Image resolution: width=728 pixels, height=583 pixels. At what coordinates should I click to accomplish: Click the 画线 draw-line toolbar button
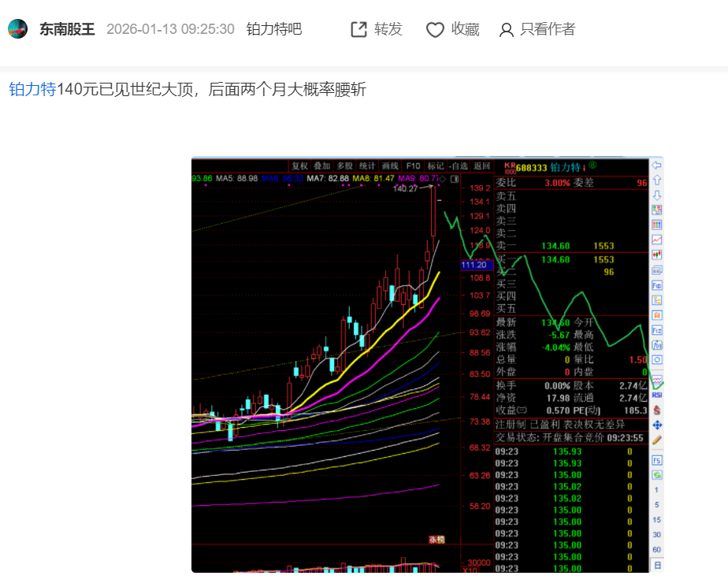389,165
